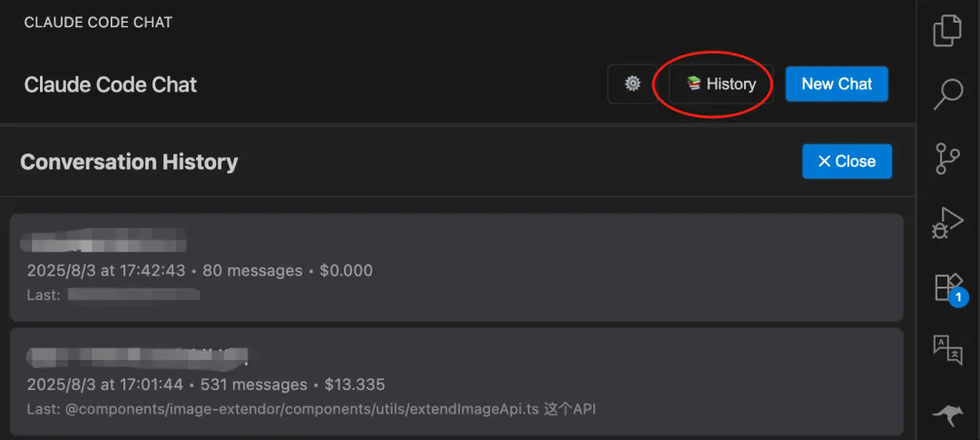Open the Source Control view

(947, 158)
